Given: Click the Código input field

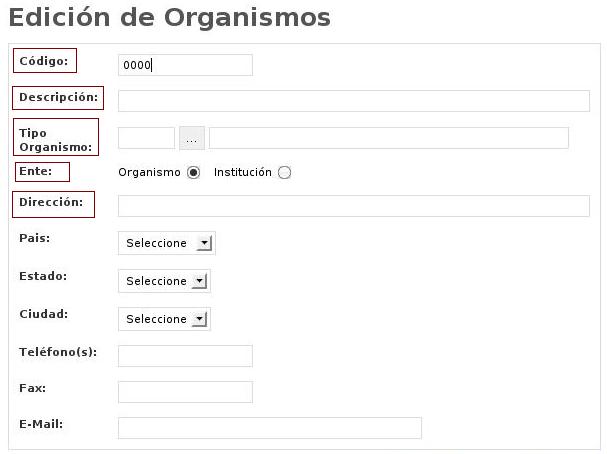Looking at the screenshot, I should (185, 65).
